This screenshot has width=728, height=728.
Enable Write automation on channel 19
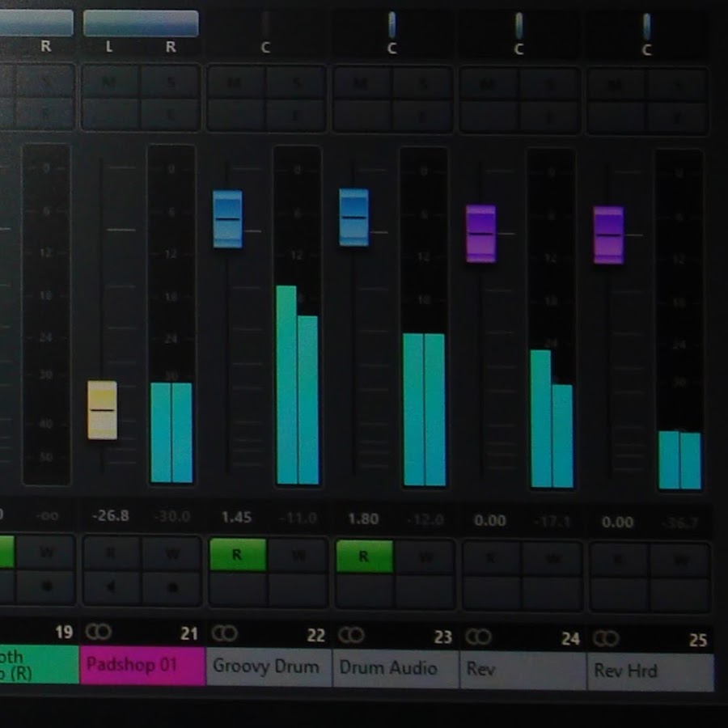[46, 552]
